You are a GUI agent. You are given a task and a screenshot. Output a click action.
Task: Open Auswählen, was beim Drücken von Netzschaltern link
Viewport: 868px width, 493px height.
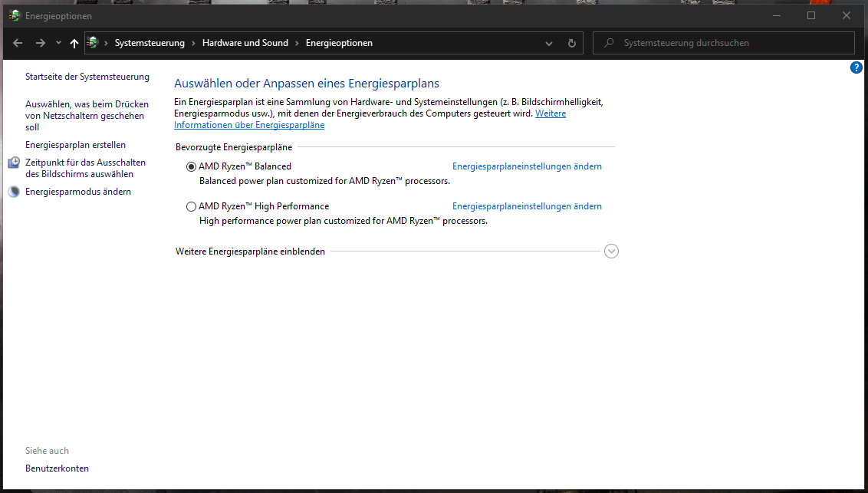pyautogui.click(x=87, y=116)
